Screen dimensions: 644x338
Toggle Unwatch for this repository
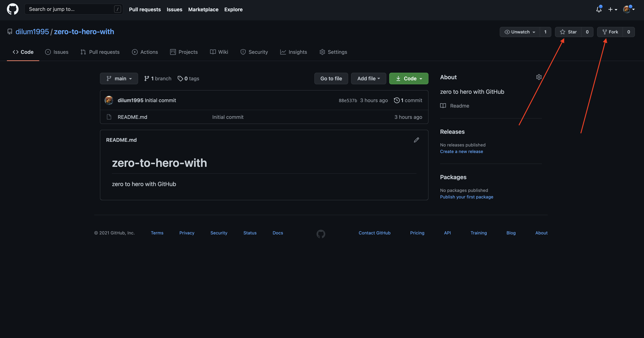click(x=520, y=32)
